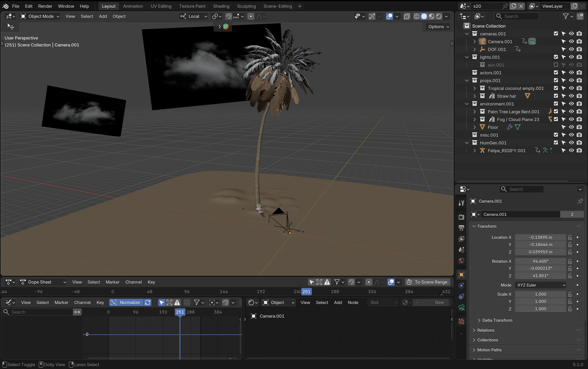Click the Rotation X value field
Viewport: 588px width, 369px height.
(540, 261)
